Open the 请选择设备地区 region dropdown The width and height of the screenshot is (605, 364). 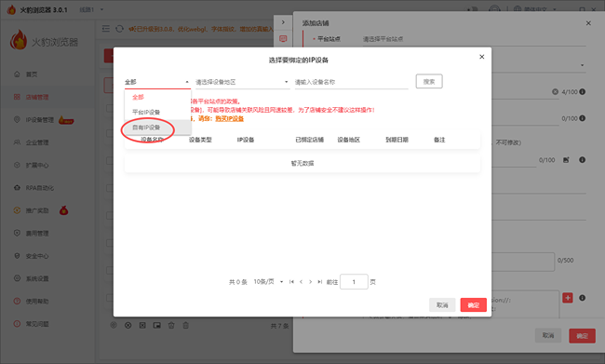tap(242, 82)
